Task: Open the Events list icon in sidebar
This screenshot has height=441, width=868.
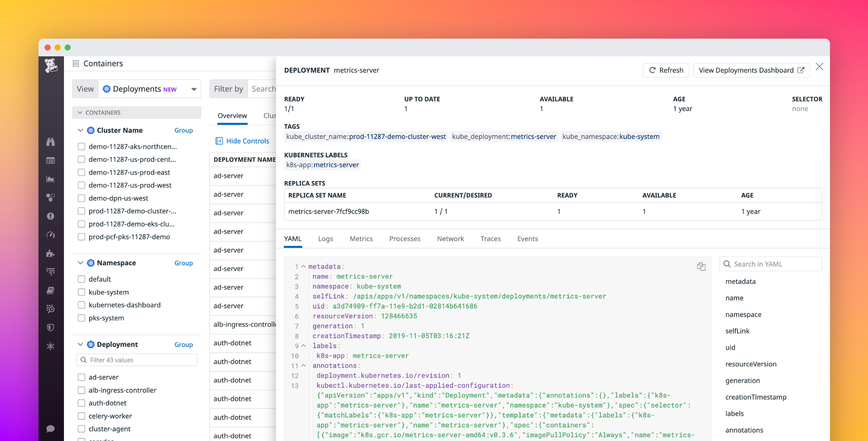Action: [x=51, y=160]
